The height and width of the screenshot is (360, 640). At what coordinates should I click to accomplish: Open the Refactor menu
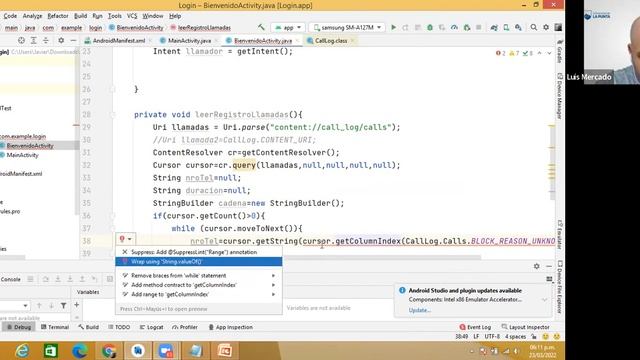coord(58,16)
